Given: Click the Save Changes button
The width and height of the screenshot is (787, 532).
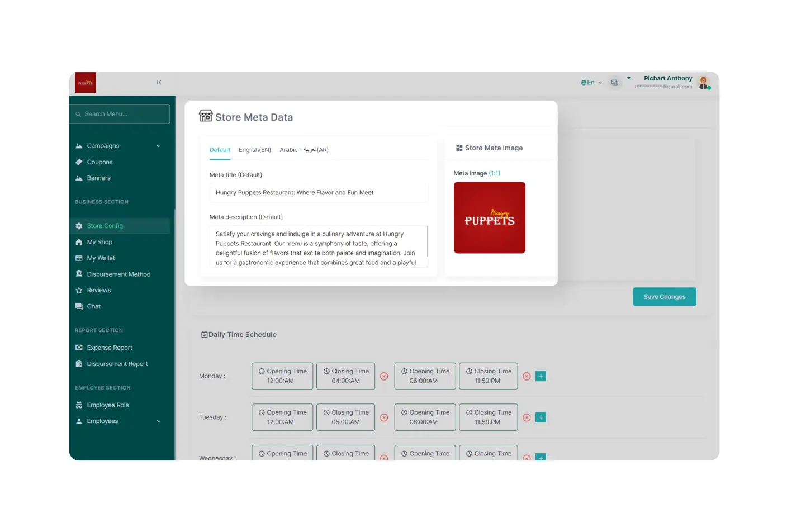Looking at the screenshot, I should [664, 297].
